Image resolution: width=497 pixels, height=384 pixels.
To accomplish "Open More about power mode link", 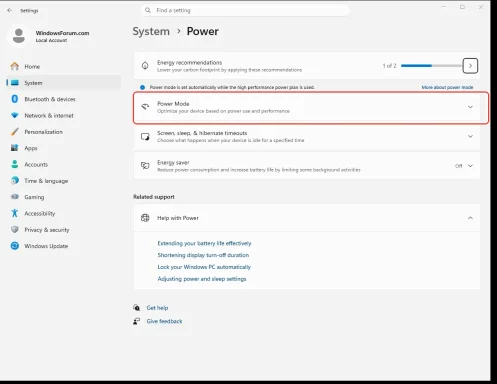I will click(447, 87).
